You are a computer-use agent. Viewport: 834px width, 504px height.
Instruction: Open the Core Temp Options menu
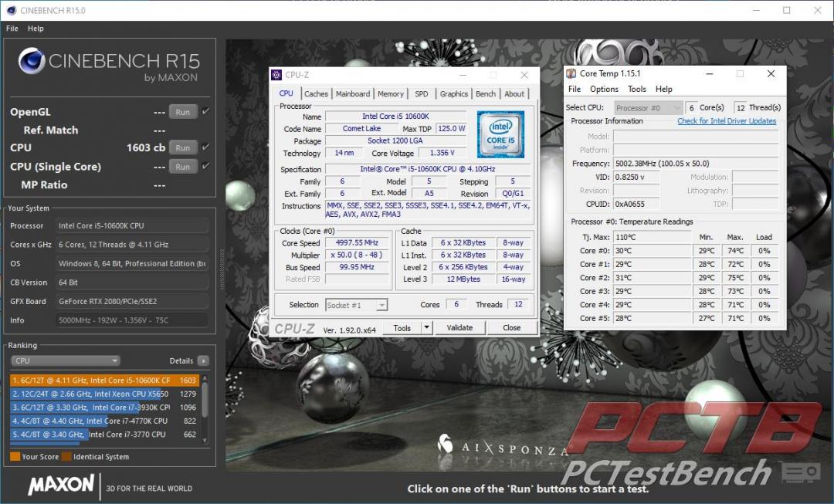604,89
